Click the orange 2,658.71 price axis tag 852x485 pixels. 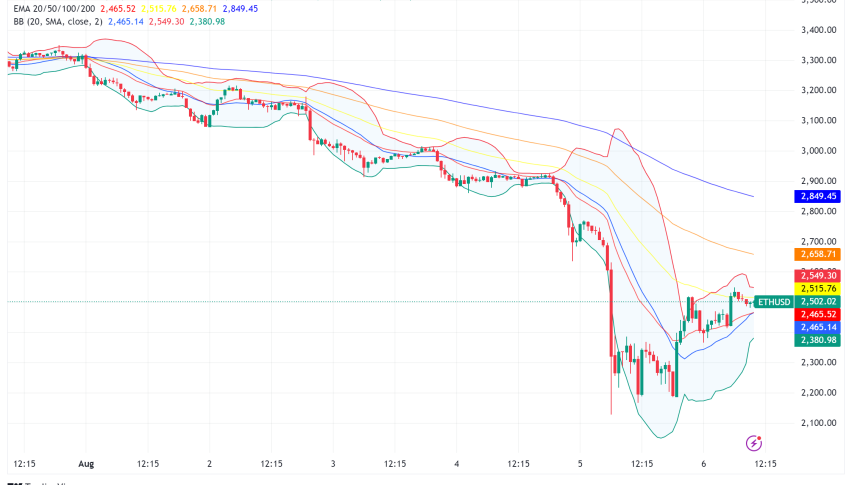tap(819, 254)
